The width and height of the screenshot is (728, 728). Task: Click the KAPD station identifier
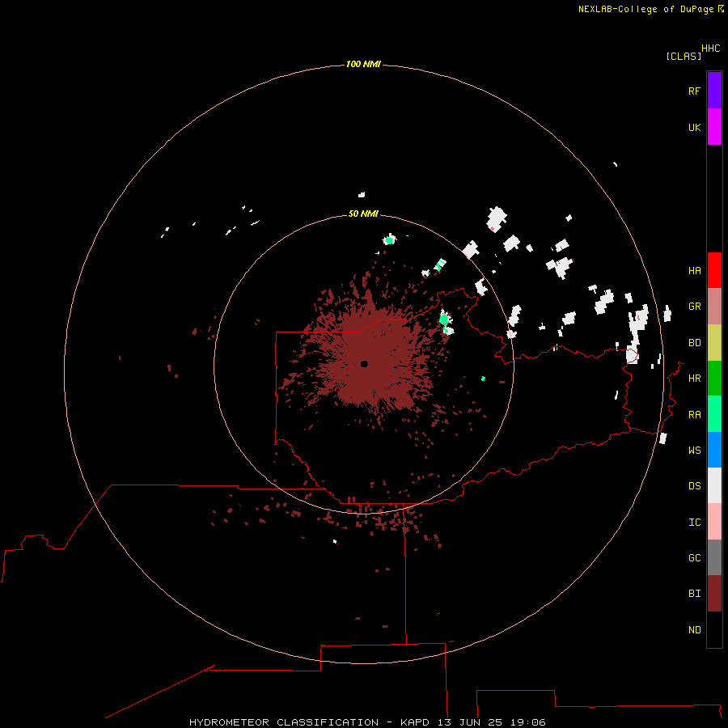(x=414, y=722)
